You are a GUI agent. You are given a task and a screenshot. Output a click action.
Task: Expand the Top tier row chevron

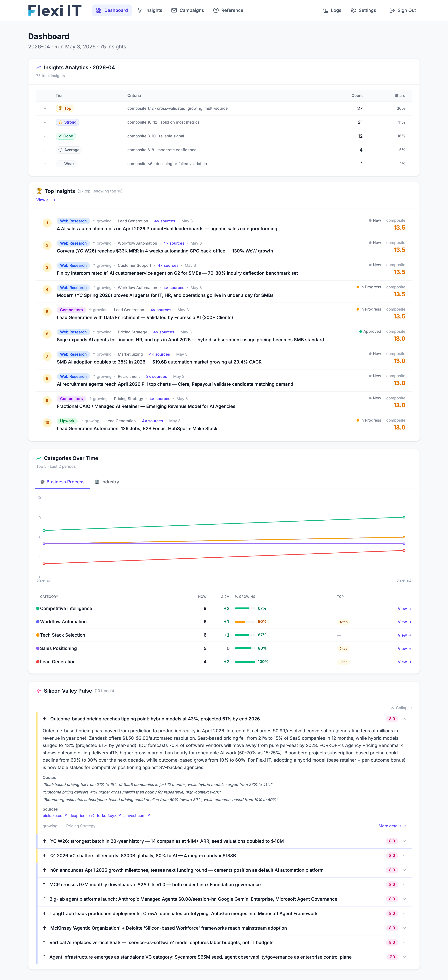pos(45,108)
